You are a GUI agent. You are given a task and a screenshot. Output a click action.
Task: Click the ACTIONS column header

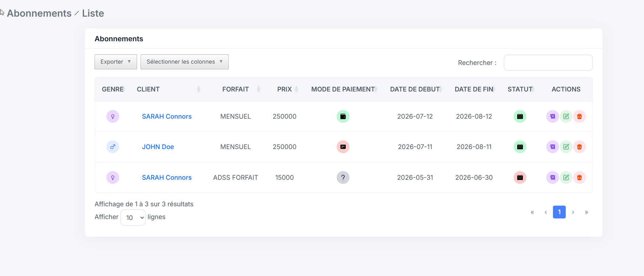tap(566, 89)
